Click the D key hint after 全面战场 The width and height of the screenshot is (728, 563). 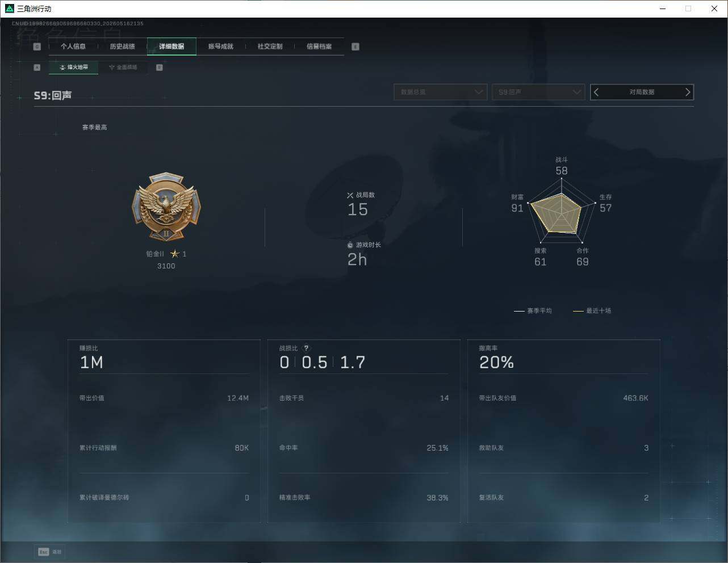click(x=160, y=68)
